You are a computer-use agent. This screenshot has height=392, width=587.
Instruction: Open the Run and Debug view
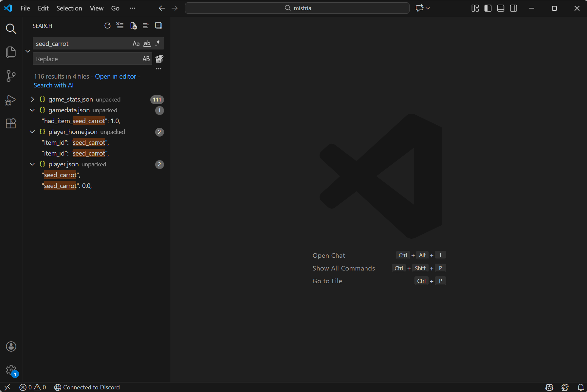point(11,100)
